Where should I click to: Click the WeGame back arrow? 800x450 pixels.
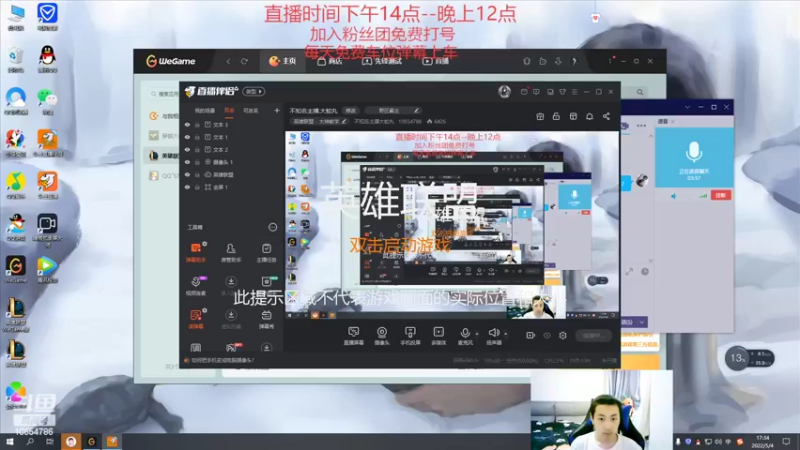[x=228, y=61]
